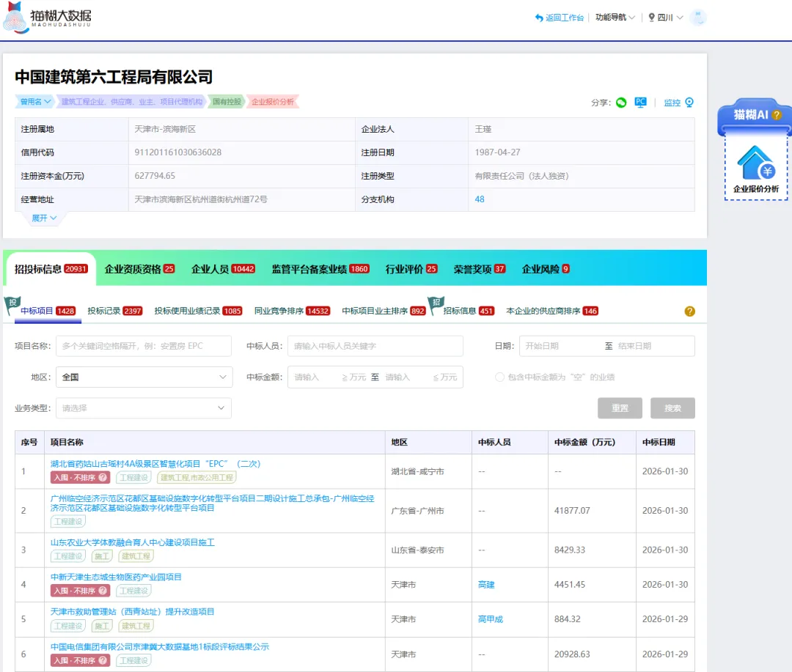Click winning person 高甲成
Screen dimensions: 792x672
tap(491, 619)
